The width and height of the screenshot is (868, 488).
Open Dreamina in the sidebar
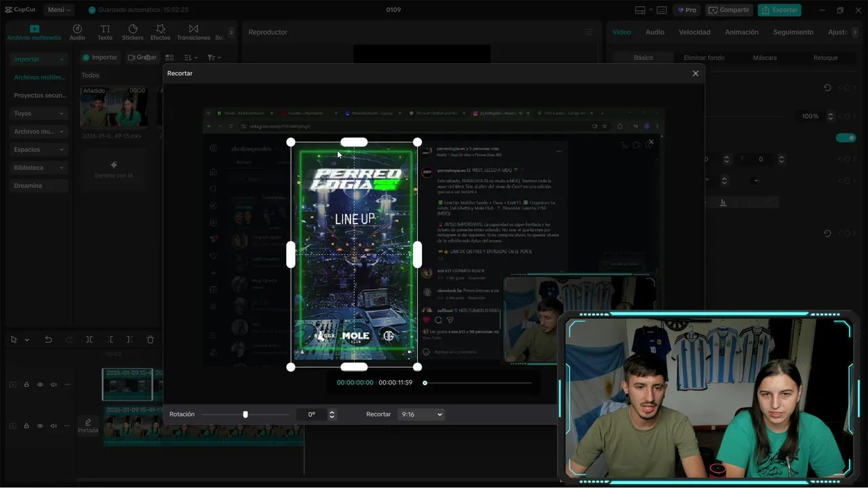point(40,186)
